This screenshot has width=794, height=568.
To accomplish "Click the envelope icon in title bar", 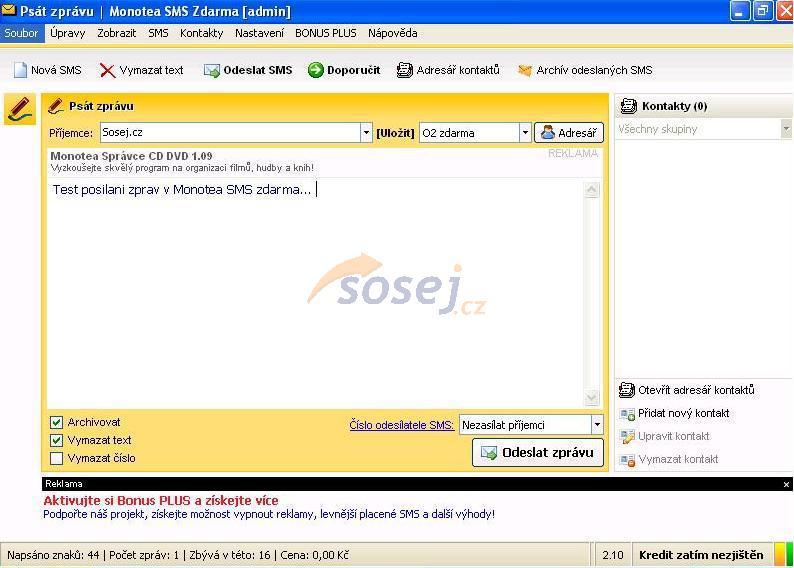I will click(9, 10).
